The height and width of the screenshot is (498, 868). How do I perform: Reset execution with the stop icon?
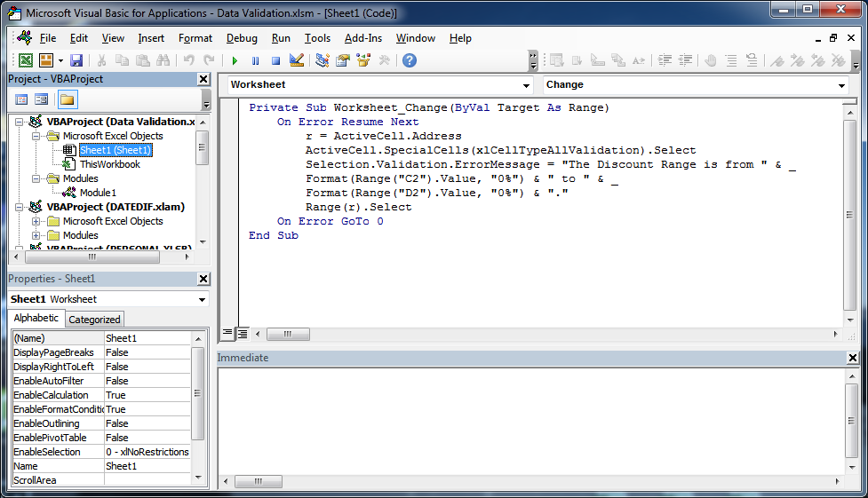pyautogui.click(x=275, y=61)
